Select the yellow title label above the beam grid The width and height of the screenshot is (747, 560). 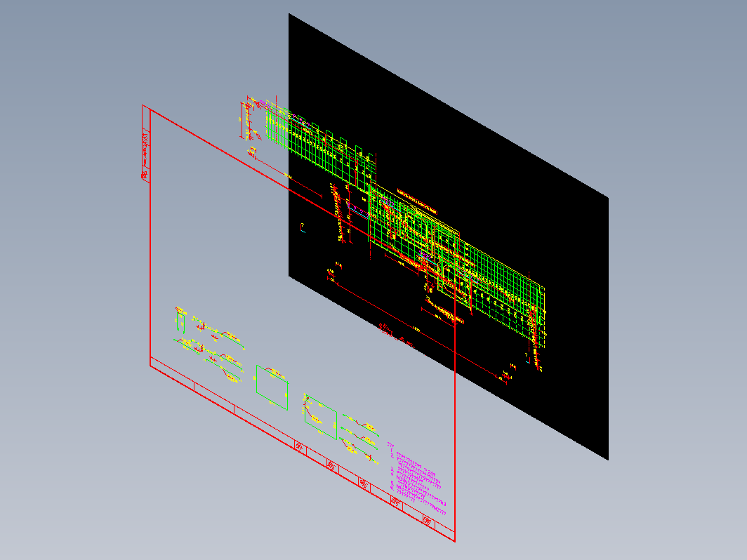(417, 201)
